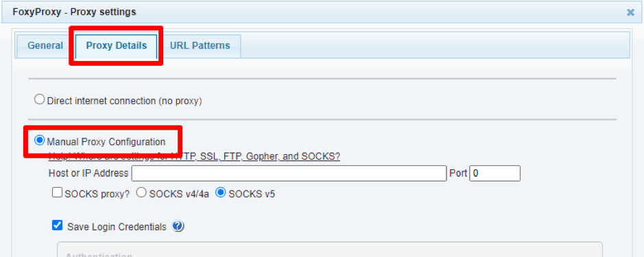This screenshot has width=644, height=257.
Task: Pick the SOCKS v5 radio option
Action: click(x=221, y=192)
